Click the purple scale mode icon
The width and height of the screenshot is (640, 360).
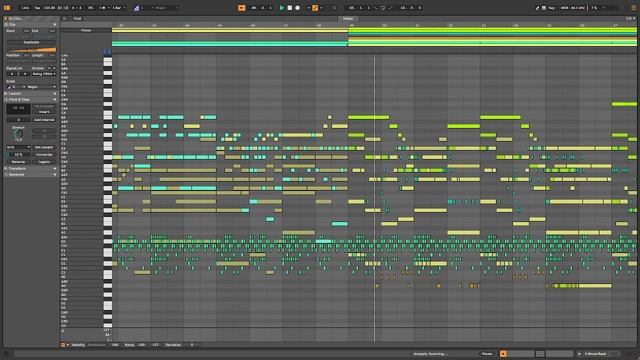(136, 8)
